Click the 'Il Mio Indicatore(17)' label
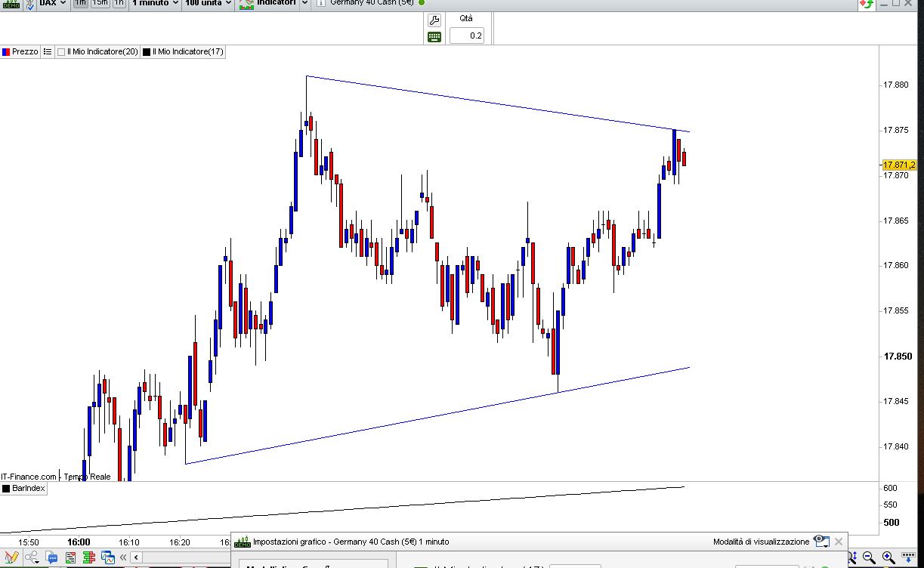The image size is (924, 568). [x=187, y=51]
